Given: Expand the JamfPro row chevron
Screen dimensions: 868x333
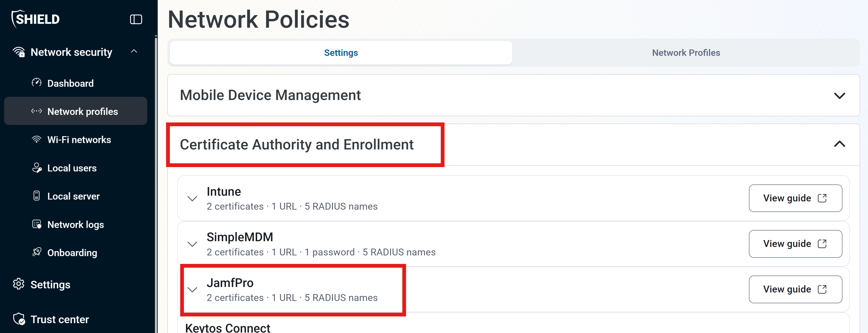Looking at the screenshot, I should pos(192,290).
